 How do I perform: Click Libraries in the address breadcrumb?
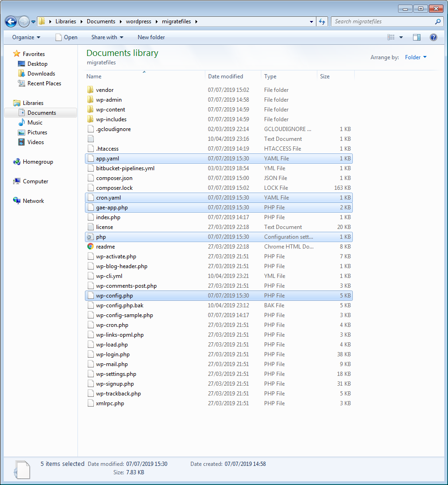click(x=66, y=21)
